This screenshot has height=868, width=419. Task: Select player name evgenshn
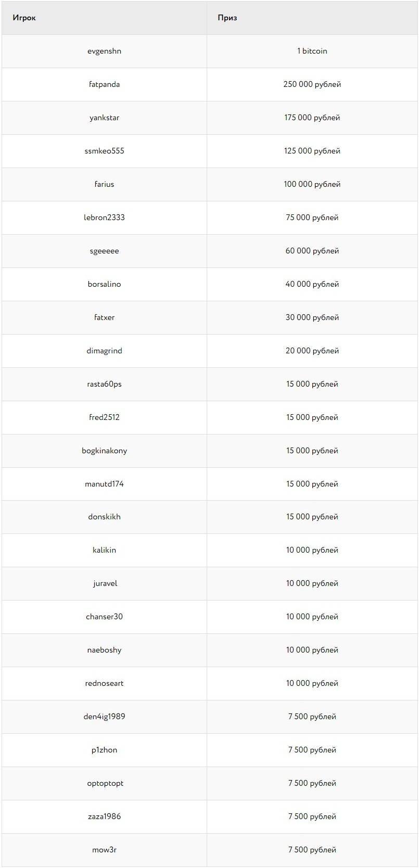point(104,51)
